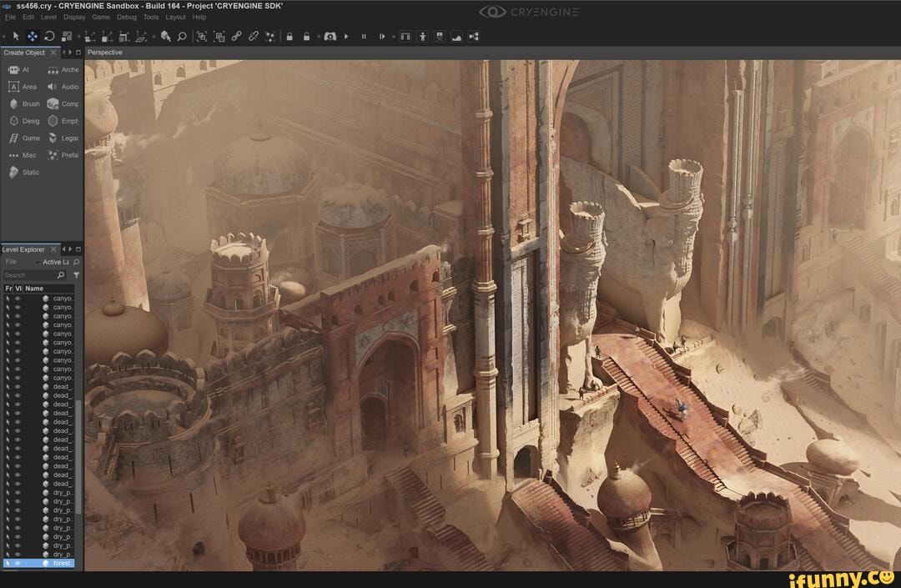The image size is (901, 588).
Task: Choose the Rotate tool in toolbar
Action: coord(49,36)
